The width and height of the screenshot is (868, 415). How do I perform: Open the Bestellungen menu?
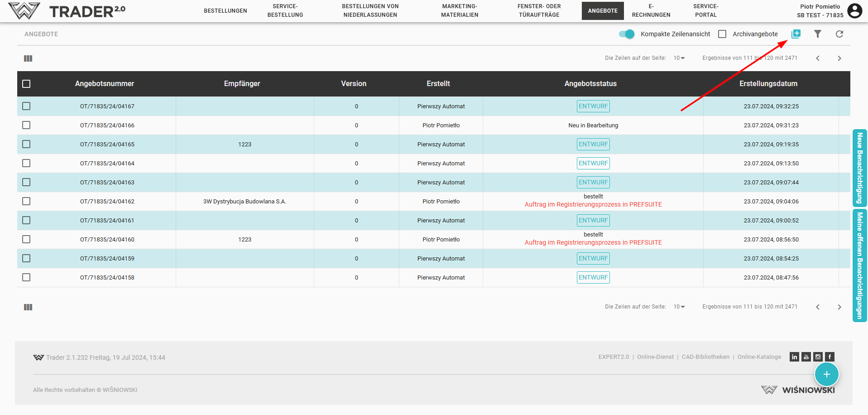coord(225,11)
